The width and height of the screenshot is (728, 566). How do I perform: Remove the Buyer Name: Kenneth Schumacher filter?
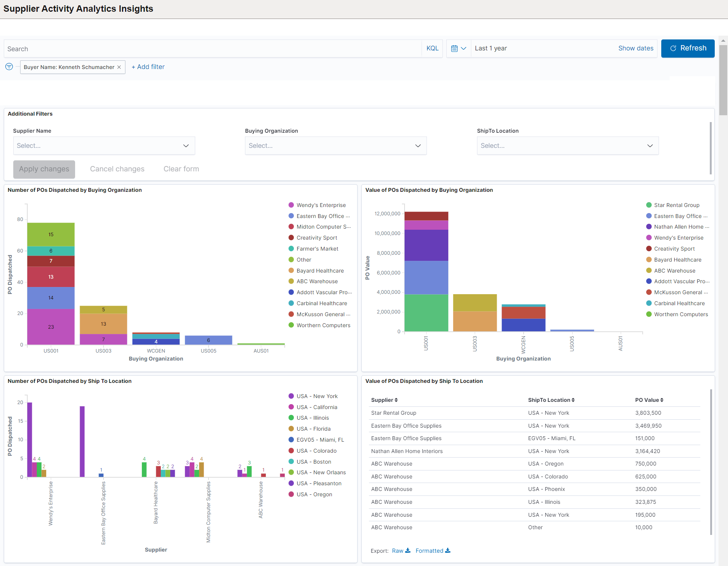tap(119, 67)
